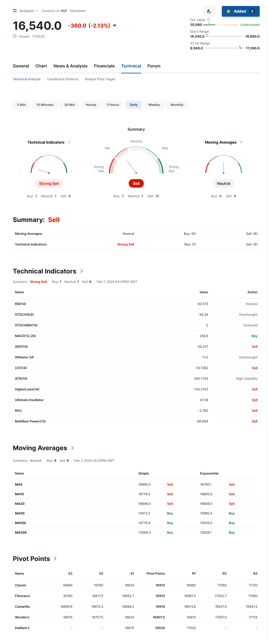
Task: Click the Fair Value range bar
Action: [x=220, y=25]
